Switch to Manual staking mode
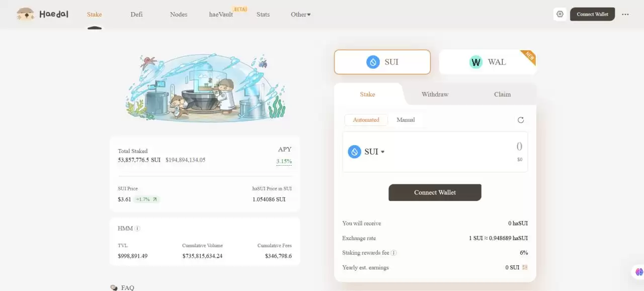The width and height of the screenshot is (644, 291). click(406, 120)
